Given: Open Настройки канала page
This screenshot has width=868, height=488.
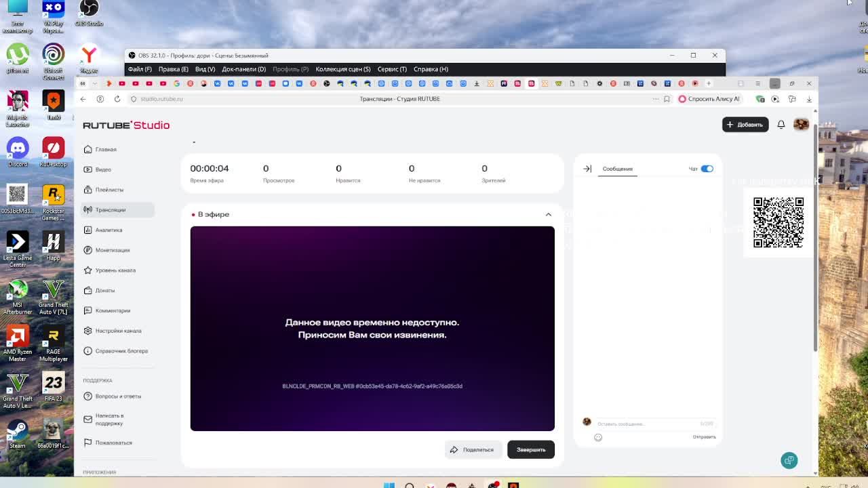Looking at the screenshot, I should 118,331.
